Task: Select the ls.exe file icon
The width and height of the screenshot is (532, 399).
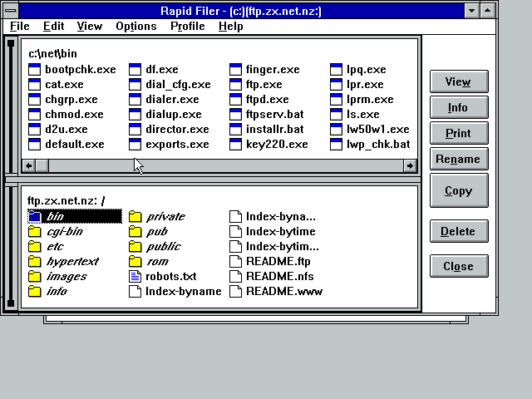Action: click(x=336, y=114)
